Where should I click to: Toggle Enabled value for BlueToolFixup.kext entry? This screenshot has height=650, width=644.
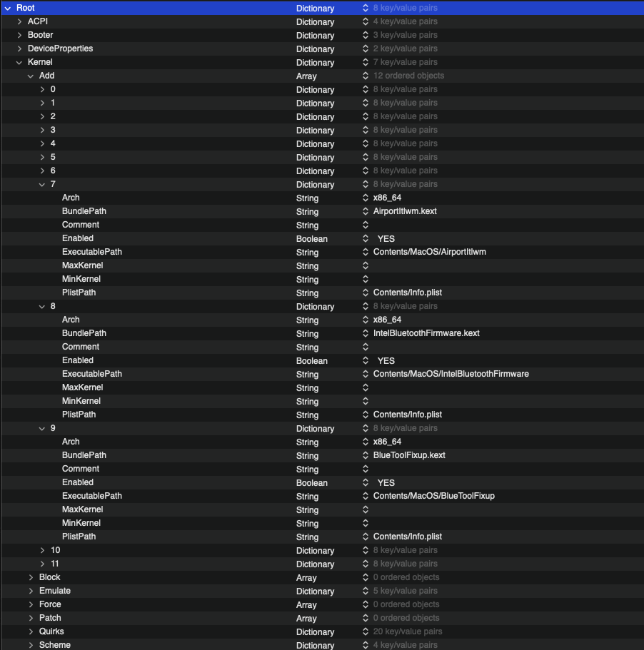point(386,483)
